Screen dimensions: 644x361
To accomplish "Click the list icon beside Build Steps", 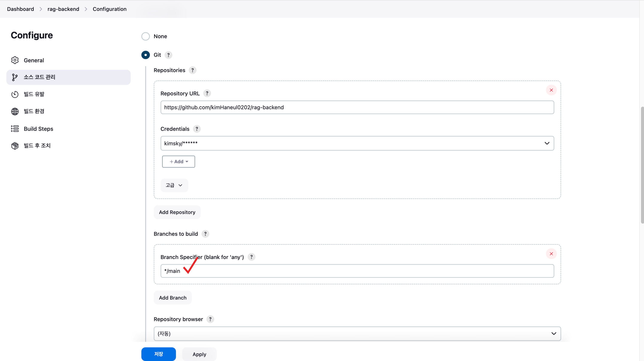I will pos(15,129).
